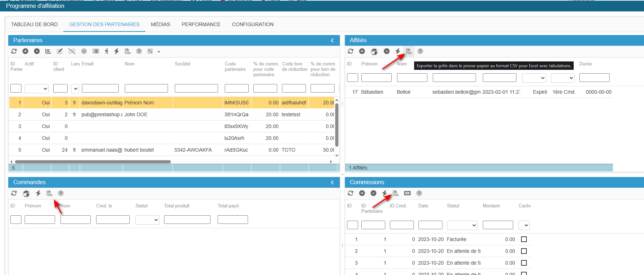Refresh the Partenaires grid

(x=14, y=51)
